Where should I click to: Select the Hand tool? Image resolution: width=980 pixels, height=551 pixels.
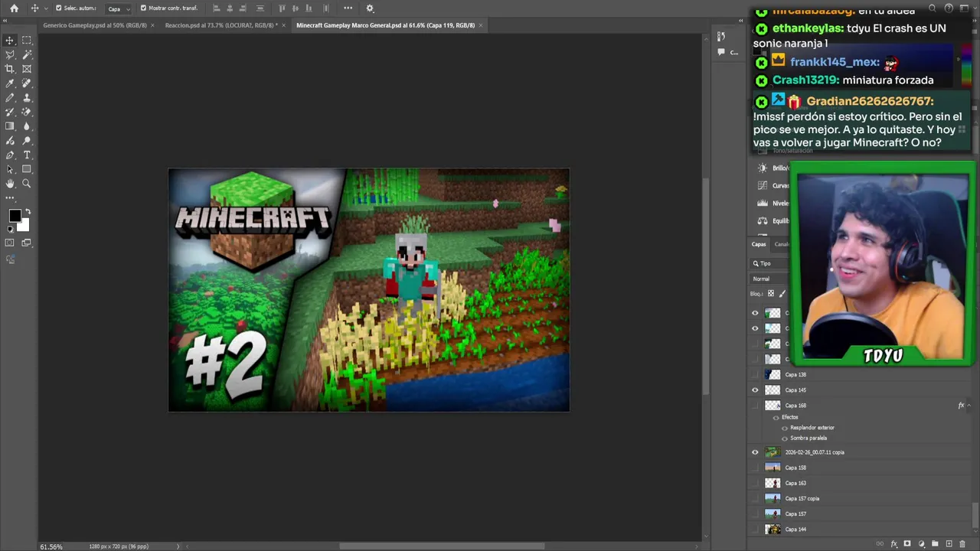10,184
